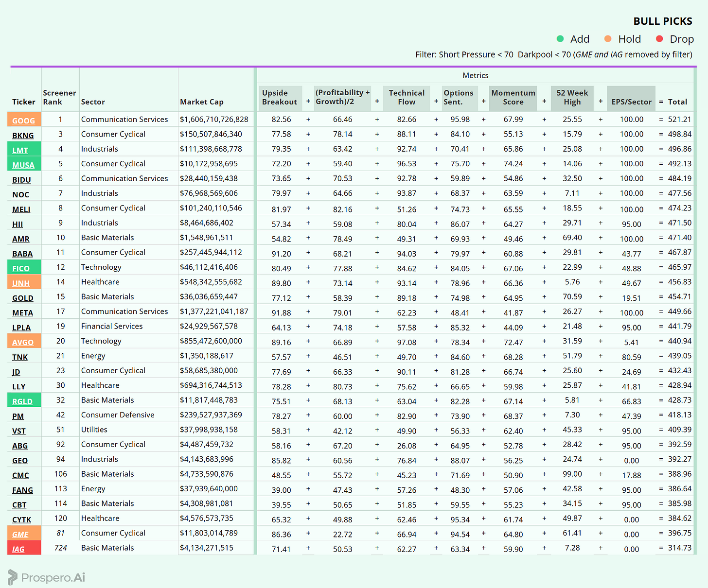Click META market cap $1,377,221,041,187

point(214,311)
